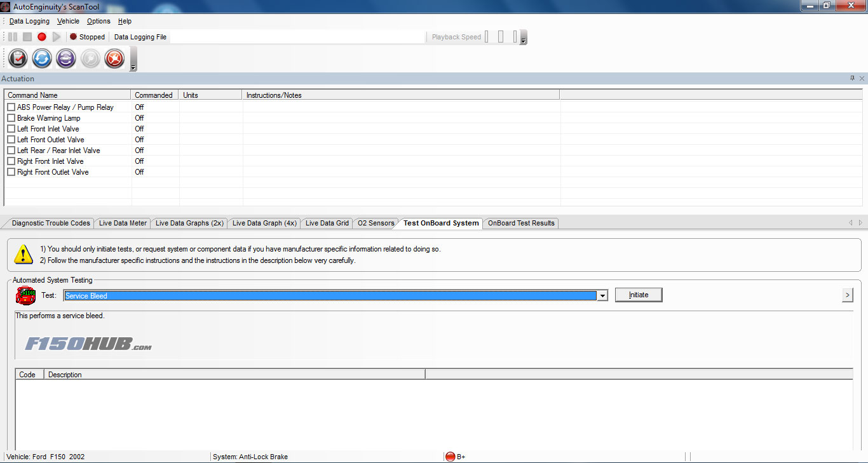The image size is (868, 463).
Task: Switch to the Diagnostic Trouble Codes tab
Action: coord(51,223)
